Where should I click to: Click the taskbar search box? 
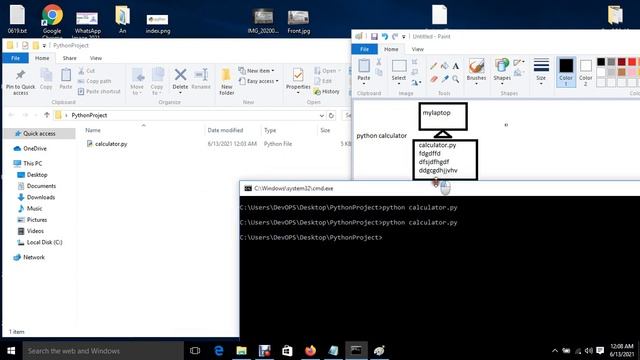point(103,351)
